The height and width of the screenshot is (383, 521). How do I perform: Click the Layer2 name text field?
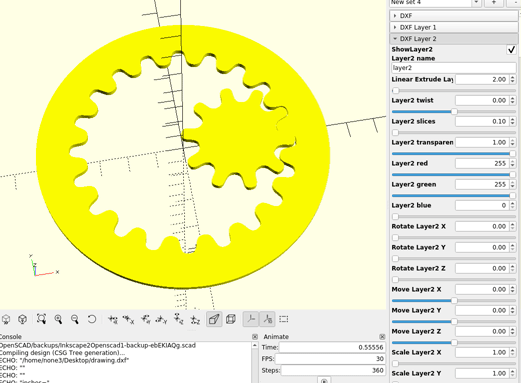coord(454,68)
